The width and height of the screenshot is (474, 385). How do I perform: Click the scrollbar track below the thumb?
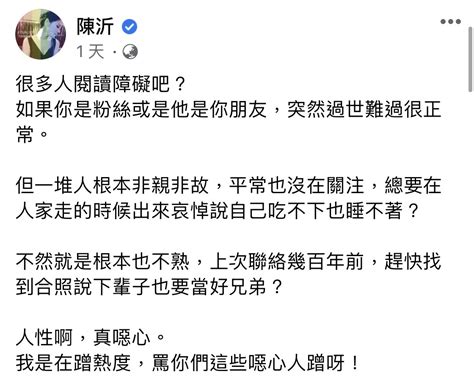coord(470,233)
